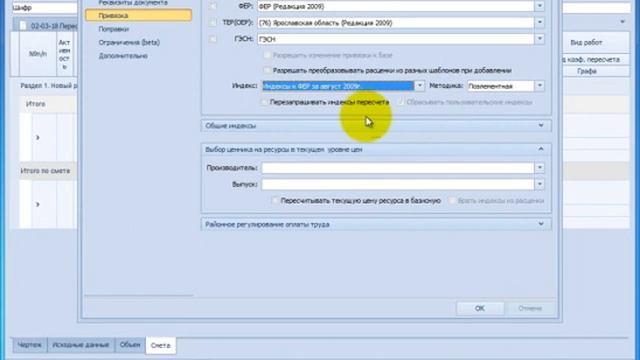The height and width of the screenshot is (360, 640).
Task: Open dropdown arrow at background window top right
Action: click(x=622, y=21)
